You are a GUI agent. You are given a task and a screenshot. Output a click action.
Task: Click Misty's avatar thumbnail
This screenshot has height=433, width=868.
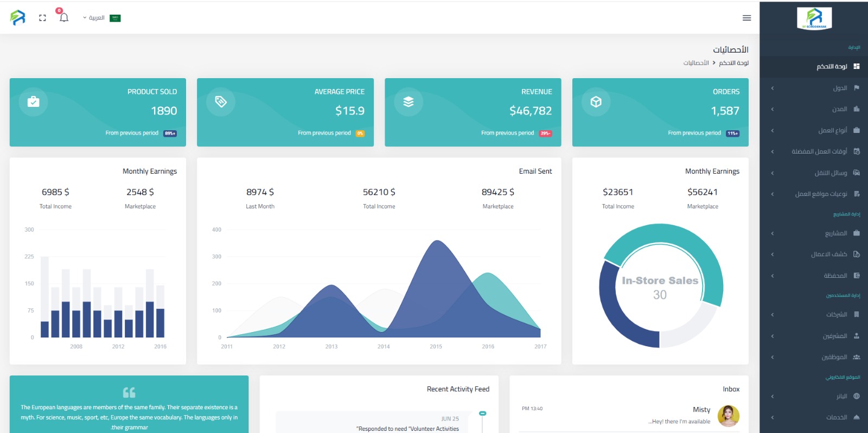(x=728, y=416)
